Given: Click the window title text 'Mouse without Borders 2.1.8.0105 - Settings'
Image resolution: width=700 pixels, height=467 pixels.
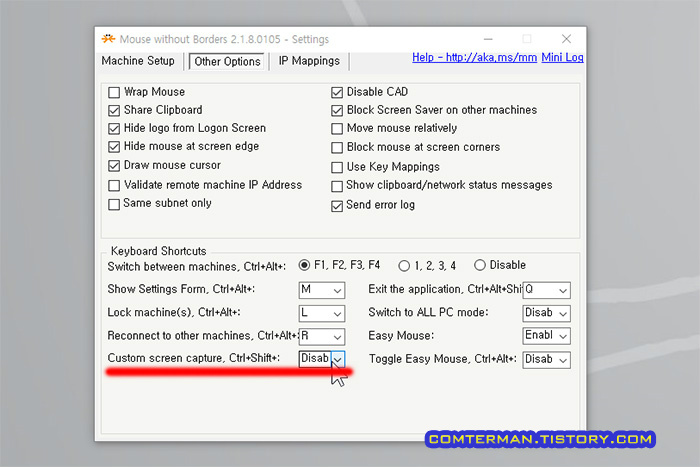Looking at the screenshot, I should tap(224, 39).
